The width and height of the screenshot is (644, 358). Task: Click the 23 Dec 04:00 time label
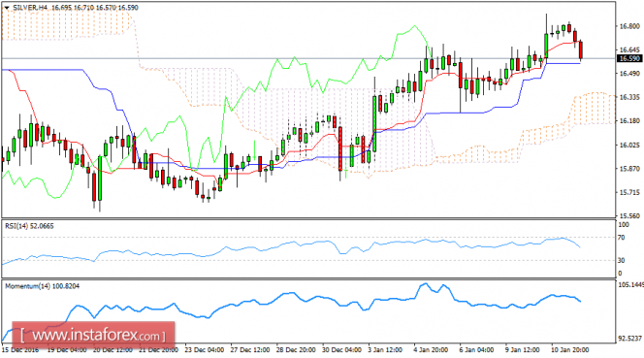pos(205,350)
